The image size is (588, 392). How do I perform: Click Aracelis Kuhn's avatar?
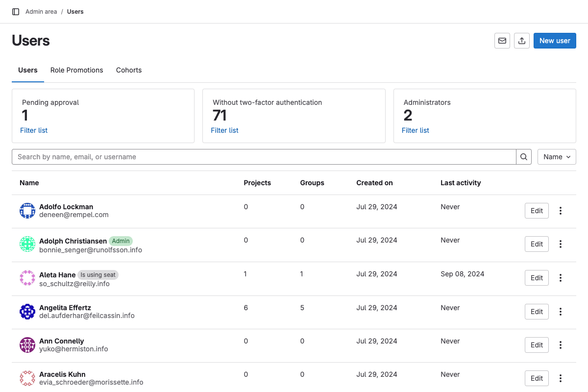(x=27, y=378)
